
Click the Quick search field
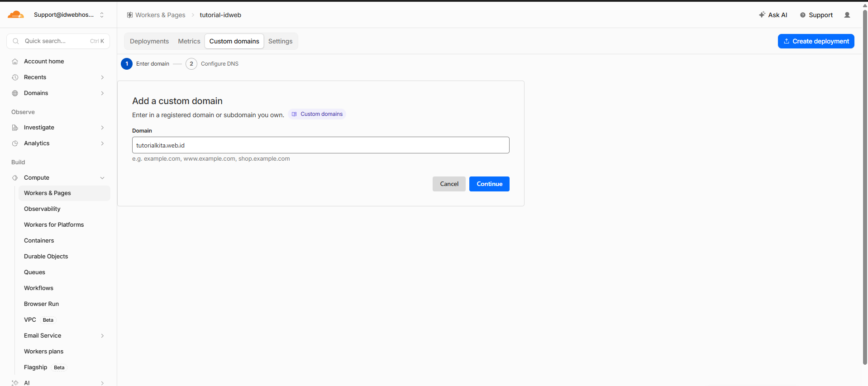[58, 41]
